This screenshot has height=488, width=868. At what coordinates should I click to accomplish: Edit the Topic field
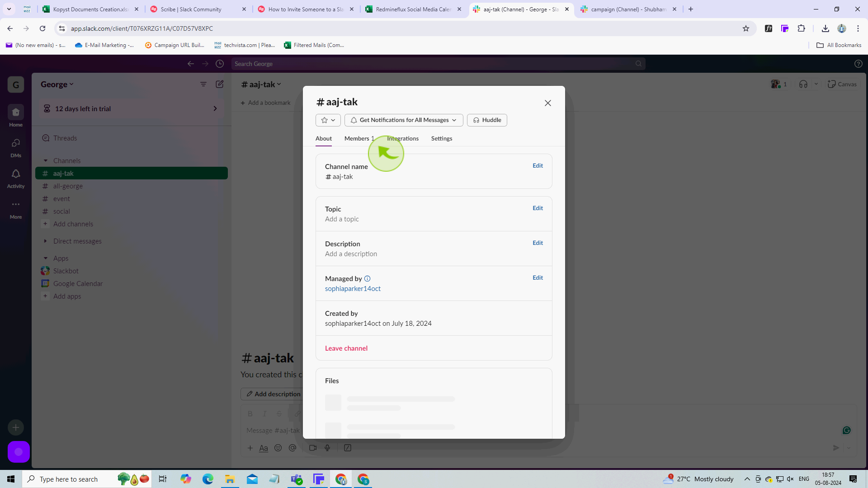click(538, 208)
